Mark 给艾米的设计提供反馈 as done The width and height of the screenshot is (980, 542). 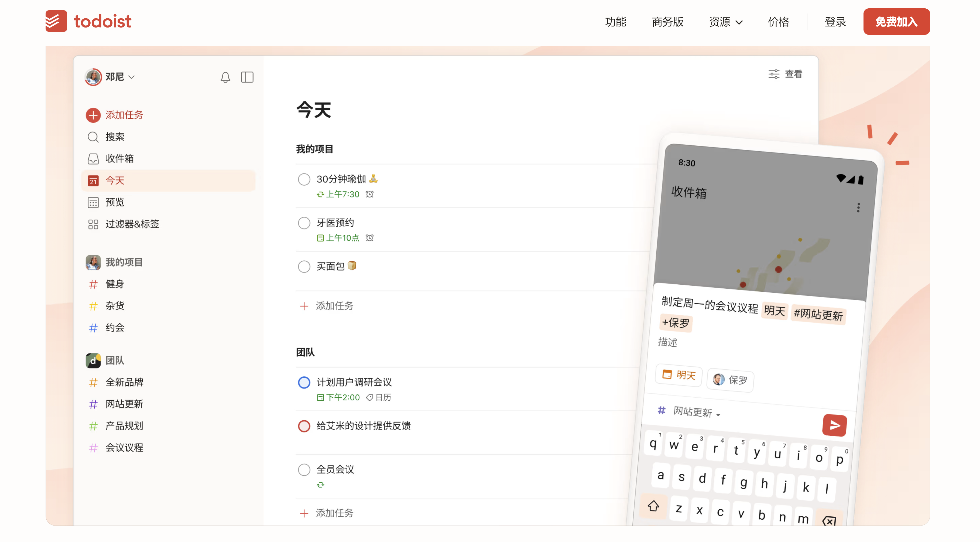(304, 426)
